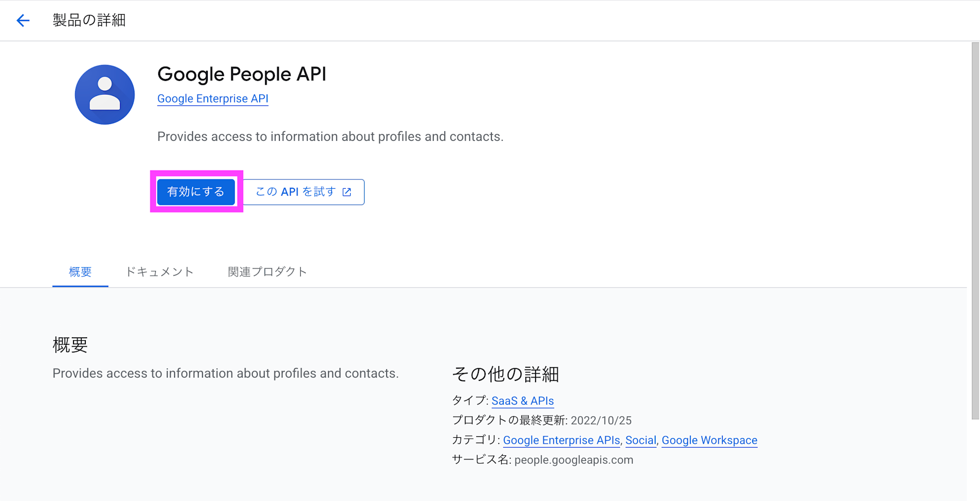Open the Google Enterprise APIs category link
This screenshot has width=980, height=501.
[562, 440]
